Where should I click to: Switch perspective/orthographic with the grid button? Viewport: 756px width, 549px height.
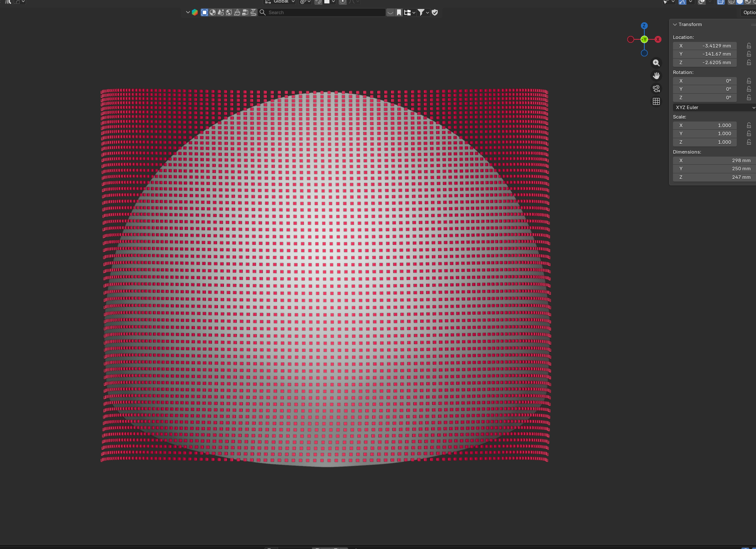(656, 101)
